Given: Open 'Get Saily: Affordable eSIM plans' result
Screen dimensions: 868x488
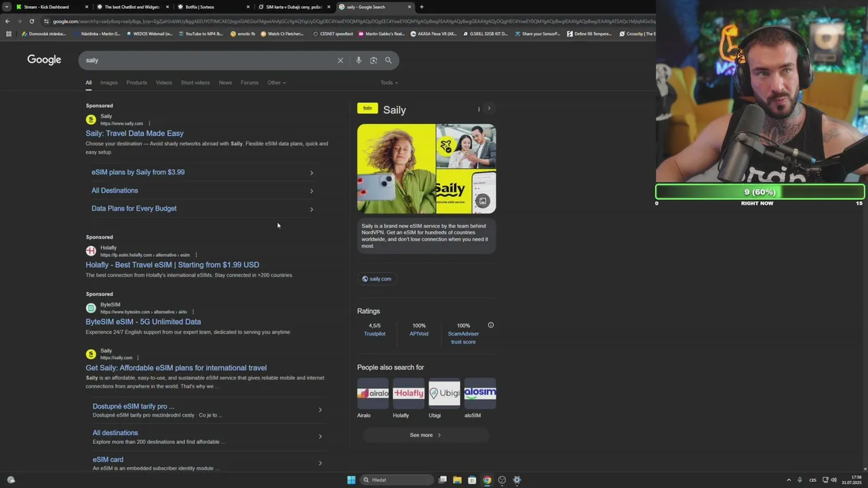Looking at the screenshot, I should click(176, 368).
